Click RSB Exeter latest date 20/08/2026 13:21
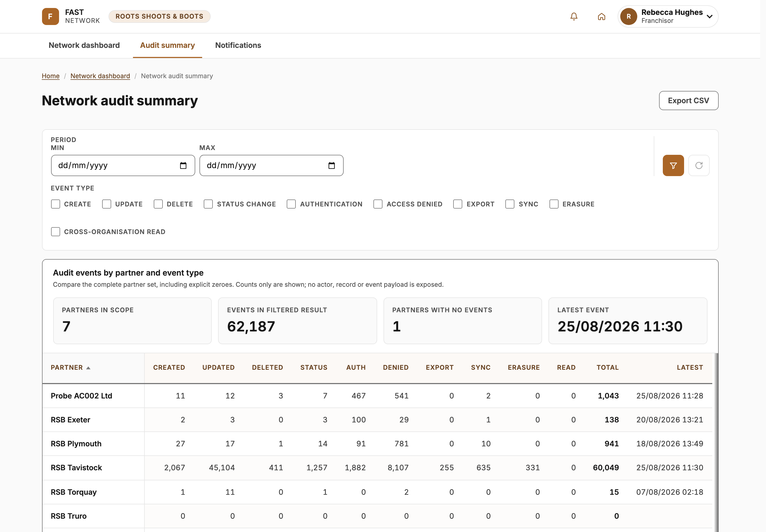Viewport: 766px width, 532px height. [669, 420]
